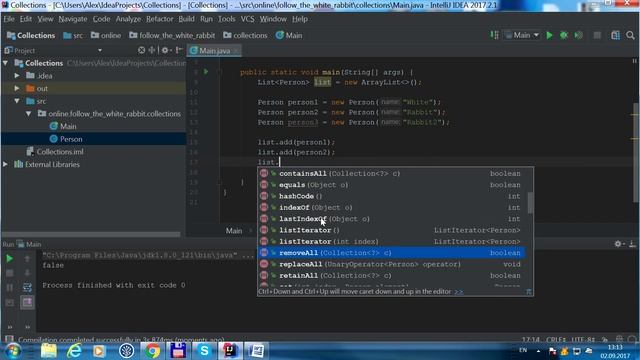Viewport: 640px width, 360px height.
Task: Stop process in Run tool window
Action: click(x=9, y=273)
